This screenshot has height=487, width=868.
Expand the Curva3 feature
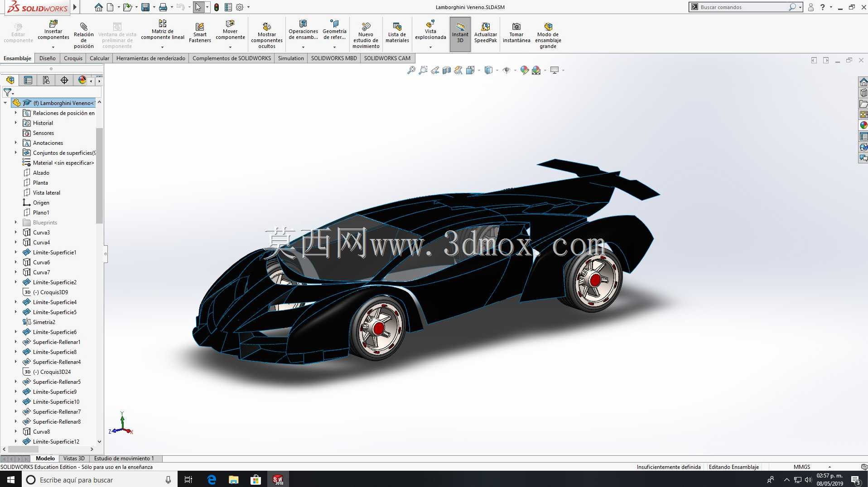16,232
